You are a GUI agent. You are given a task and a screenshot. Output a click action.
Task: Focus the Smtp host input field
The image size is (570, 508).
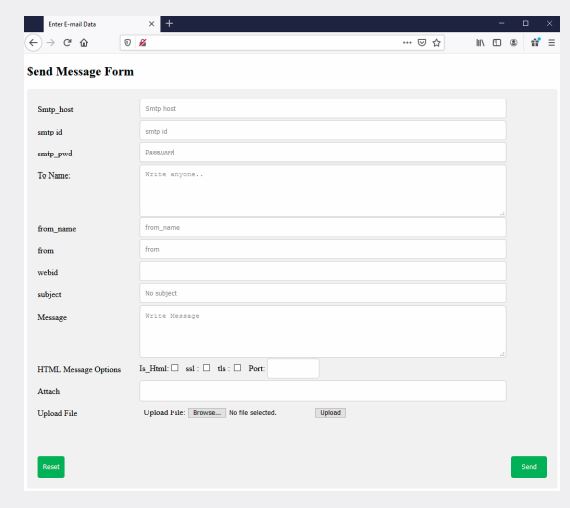click(x=323, y=108)
